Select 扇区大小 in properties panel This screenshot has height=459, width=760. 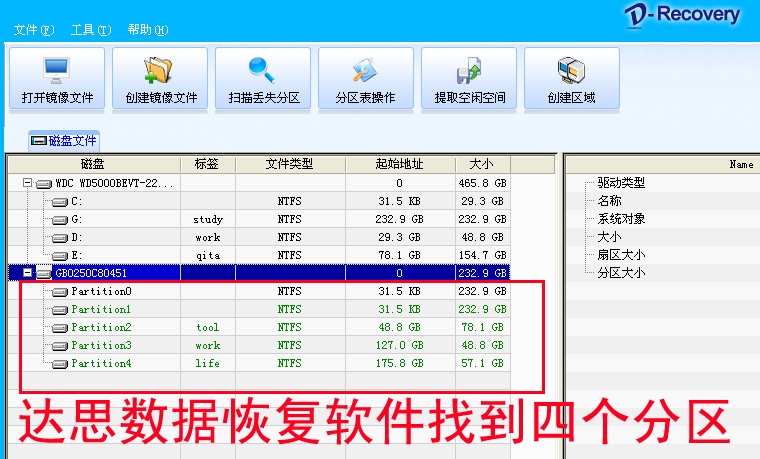point(621,254)
